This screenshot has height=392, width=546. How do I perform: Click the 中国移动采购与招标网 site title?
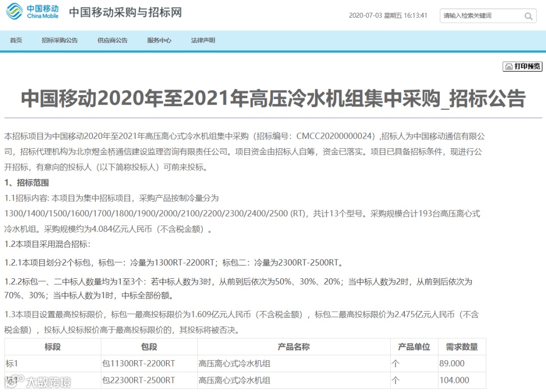tap(125, 13)
